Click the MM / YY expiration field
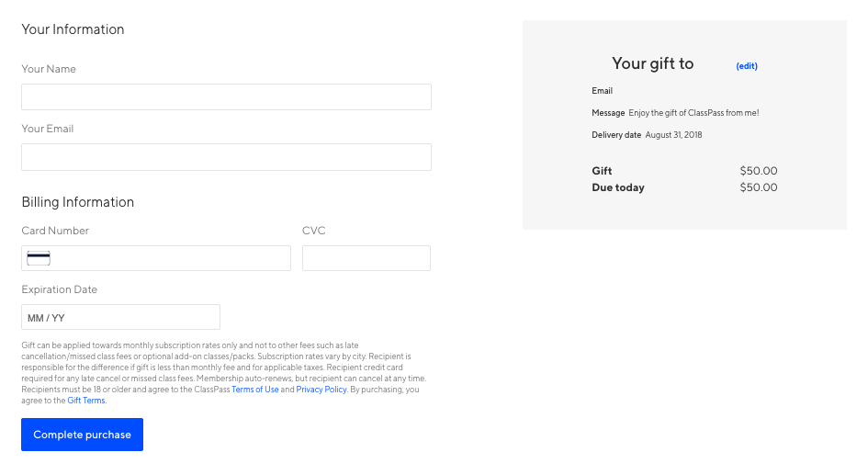 120,317
